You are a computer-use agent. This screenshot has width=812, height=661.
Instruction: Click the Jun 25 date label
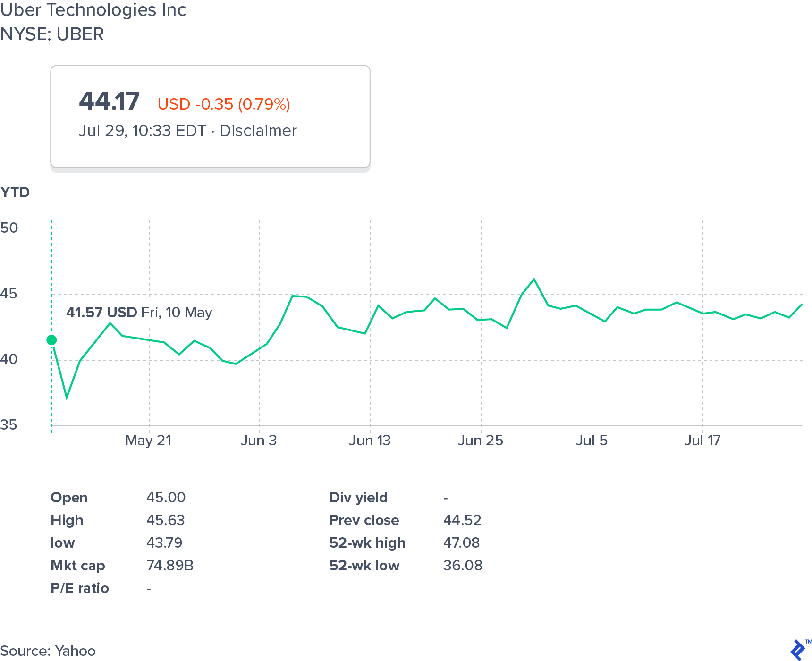pyautogui.click(x=481, y=441)
